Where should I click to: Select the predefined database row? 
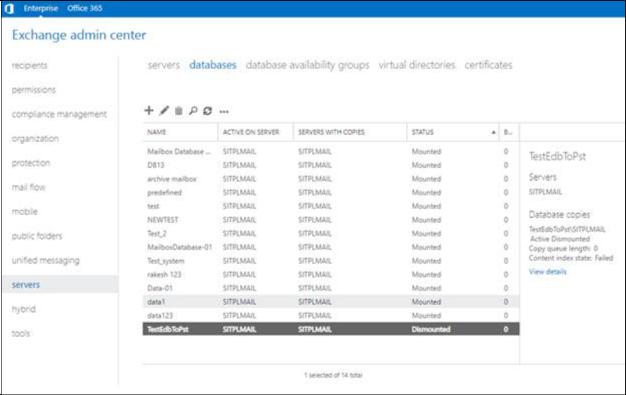click(x=331, y=193)
